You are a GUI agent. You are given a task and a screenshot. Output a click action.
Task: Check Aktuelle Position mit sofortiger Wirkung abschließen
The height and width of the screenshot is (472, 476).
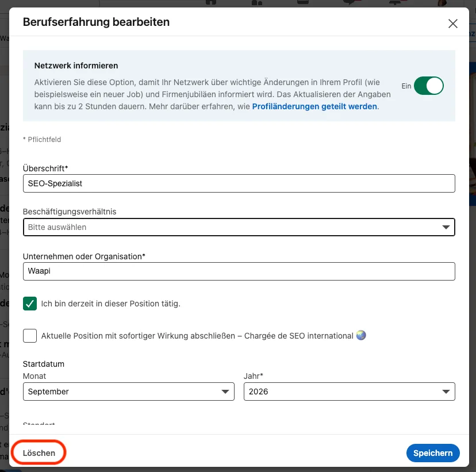tap(30, 336)
